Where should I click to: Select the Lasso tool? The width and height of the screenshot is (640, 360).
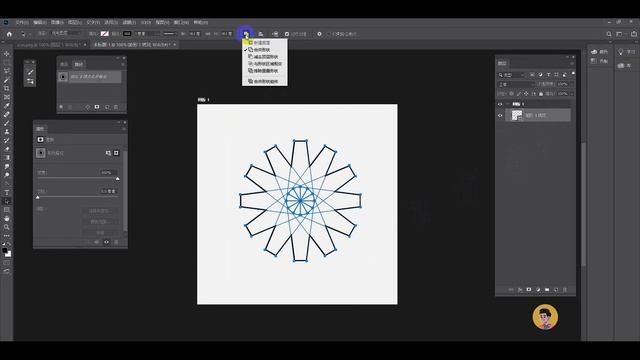(7, 71)
